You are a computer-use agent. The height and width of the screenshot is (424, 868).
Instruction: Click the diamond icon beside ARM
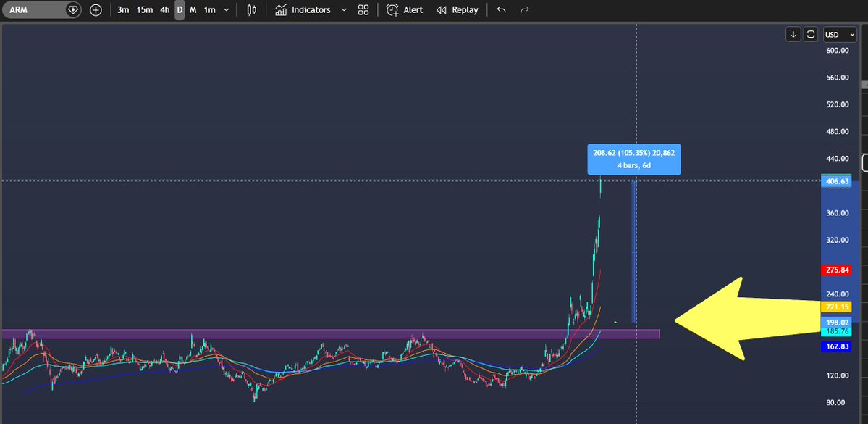pyautogui.click(x=73, y=10)
